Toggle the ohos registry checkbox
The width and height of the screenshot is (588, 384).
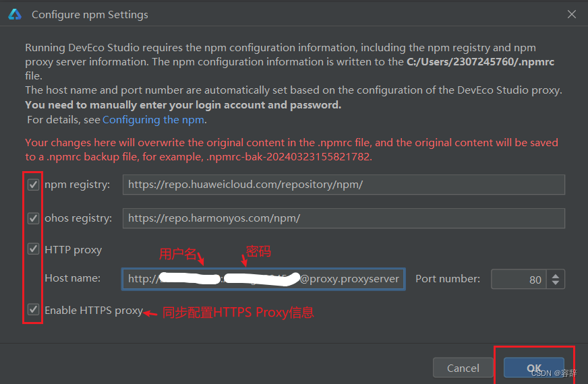pos(33,218)
